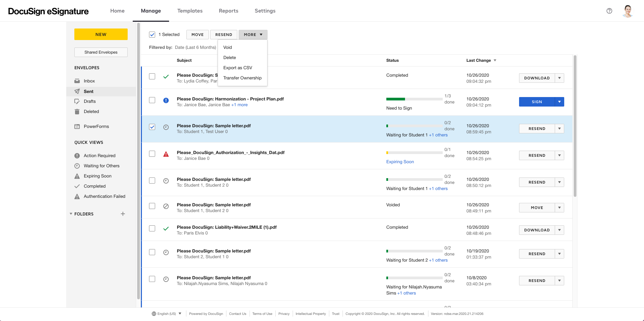Screen dimensions: 644x321
Task: Choose Void from the More menu
Action: point(242,48)
